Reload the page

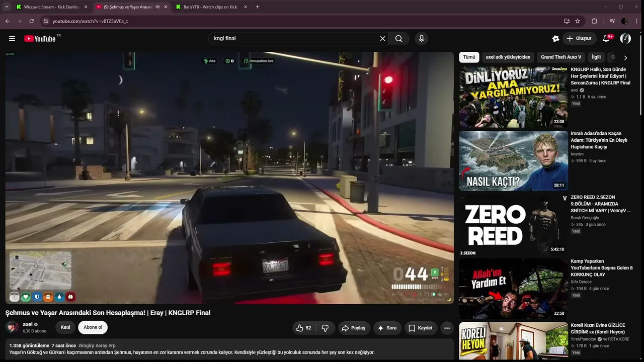tap(31, 21)
